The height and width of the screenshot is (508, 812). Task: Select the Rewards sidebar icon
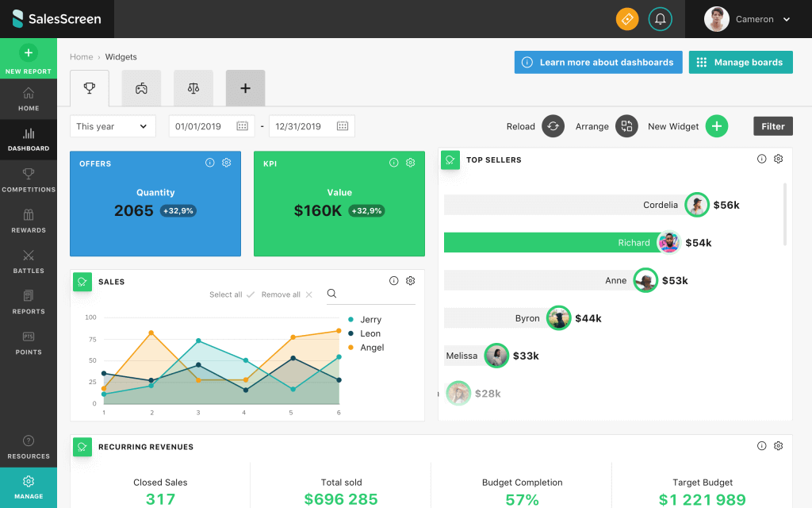(29, 221)
